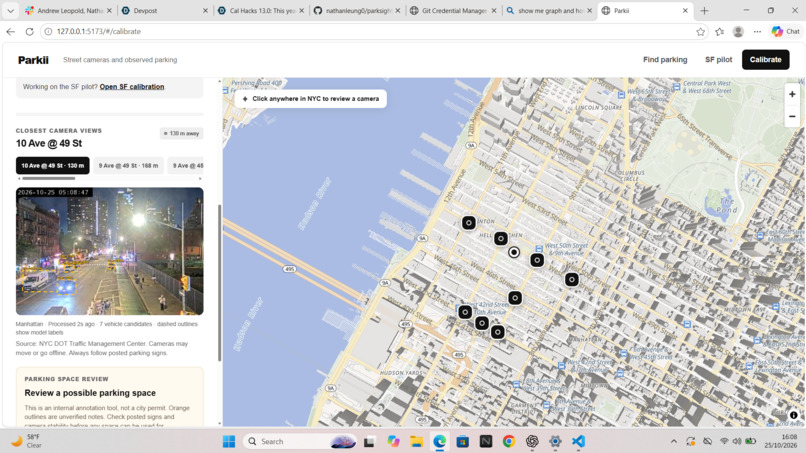Click the 'CLOSEST CAMERA VIEWS' label
Screen dimensions: 806x453
tap(59, 131)
